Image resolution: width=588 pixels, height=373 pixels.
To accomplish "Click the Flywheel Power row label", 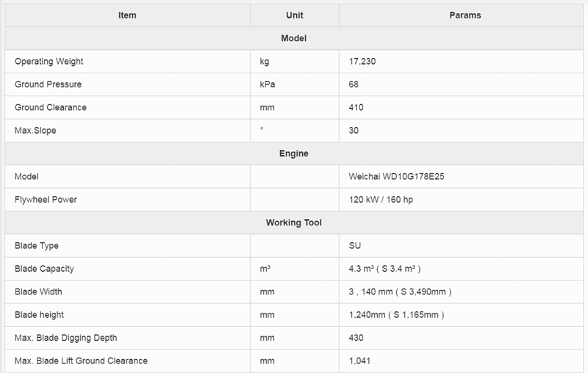I will [46, 200].
